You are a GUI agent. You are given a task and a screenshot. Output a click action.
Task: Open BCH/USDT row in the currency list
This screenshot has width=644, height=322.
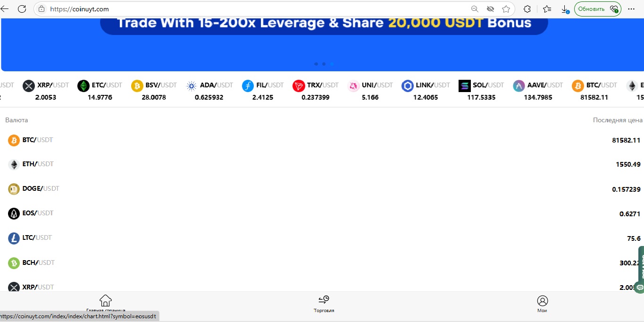pos(322,263)
